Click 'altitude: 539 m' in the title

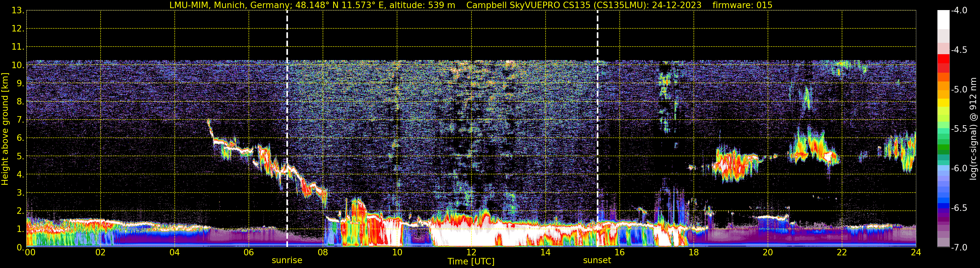(x=422, y=5)
